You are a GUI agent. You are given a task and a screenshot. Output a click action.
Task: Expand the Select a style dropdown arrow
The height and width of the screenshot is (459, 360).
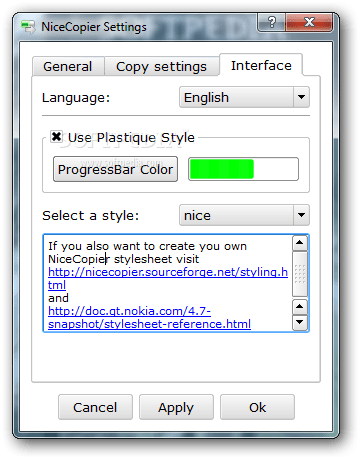pos(301,215)
